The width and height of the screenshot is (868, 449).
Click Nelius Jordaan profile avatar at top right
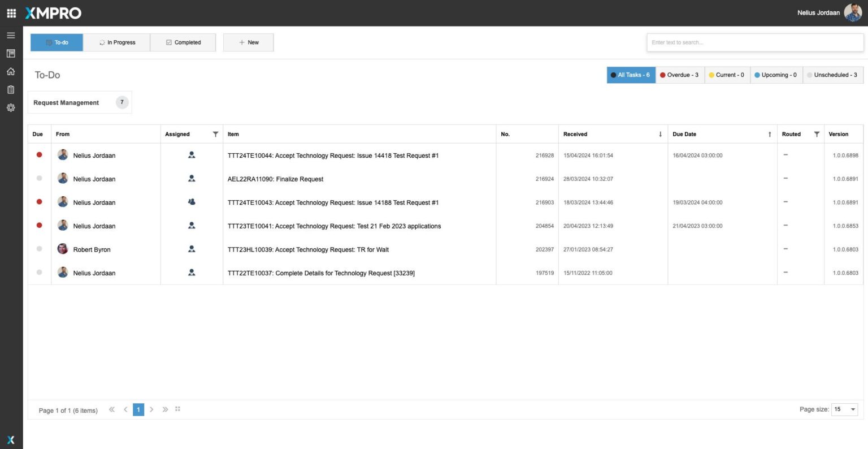click(852, 12)
